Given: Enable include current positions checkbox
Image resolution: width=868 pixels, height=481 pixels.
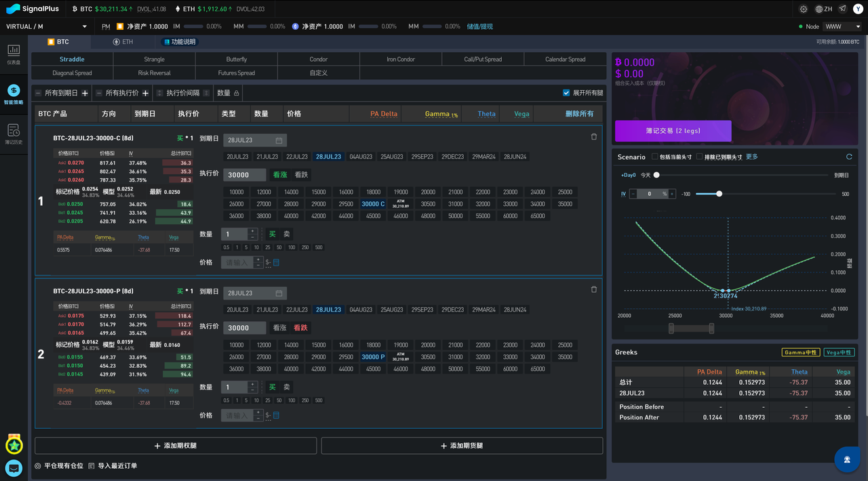Looking at the screenshot, I should [654, 156].
